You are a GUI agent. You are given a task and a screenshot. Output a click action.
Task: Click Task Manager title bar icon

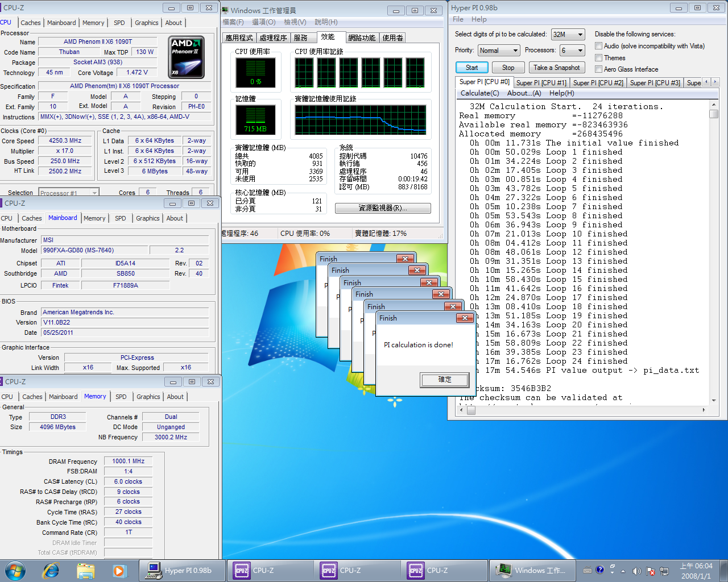point(225,10)
